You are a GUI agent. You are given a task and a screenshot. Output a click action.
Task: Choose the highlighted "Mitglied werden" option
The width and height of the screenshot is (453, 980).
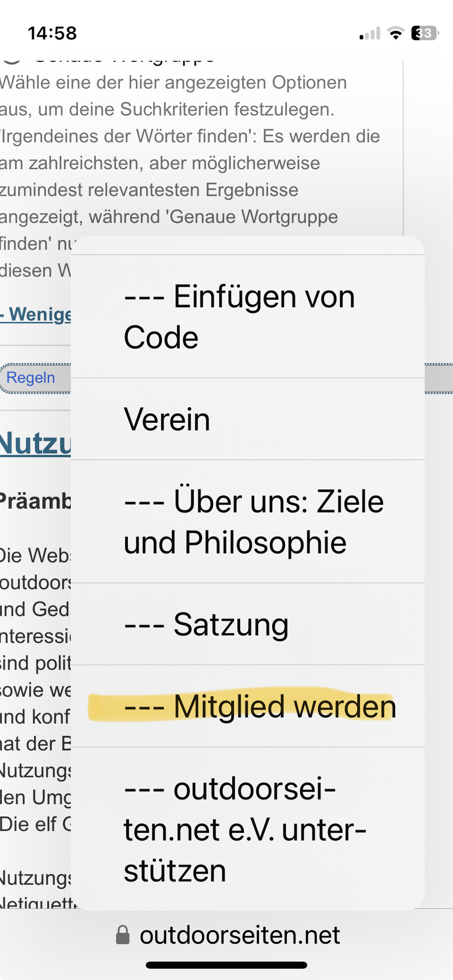247,706
